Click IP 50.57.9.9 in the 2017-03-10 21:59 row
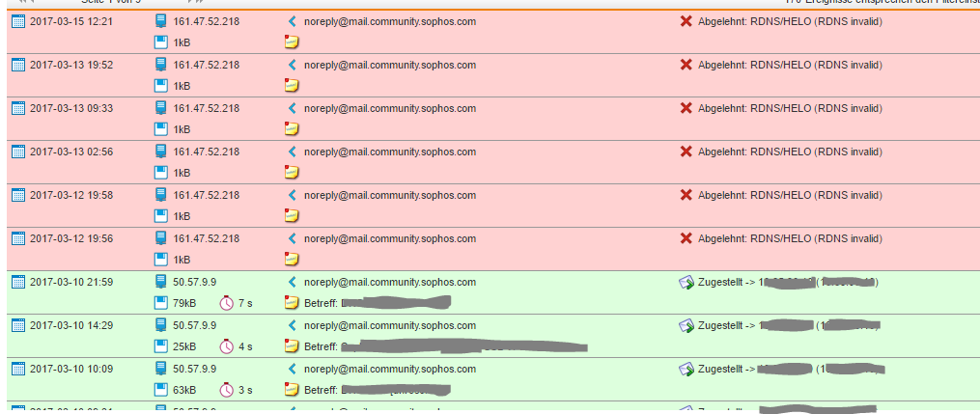 (x=195, y=282)
